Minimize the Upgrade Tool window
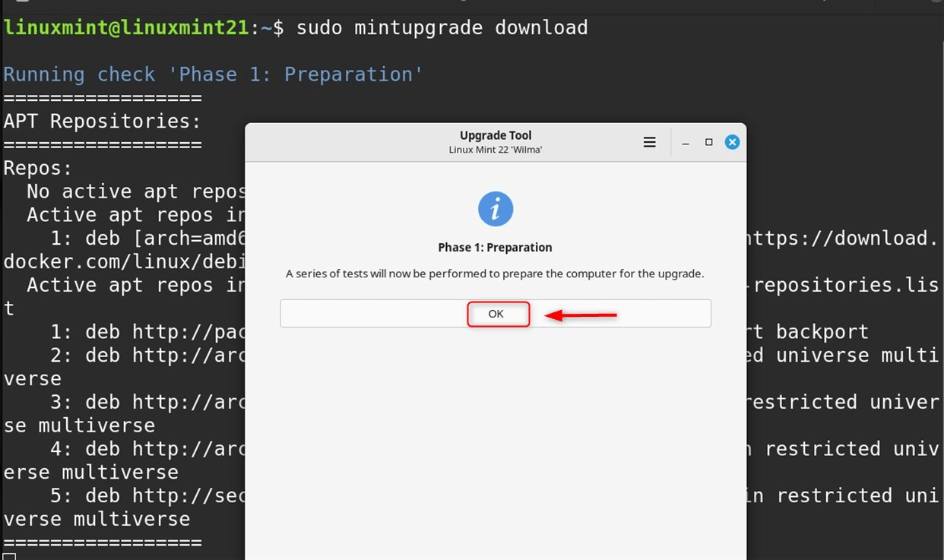 [686, 143]
